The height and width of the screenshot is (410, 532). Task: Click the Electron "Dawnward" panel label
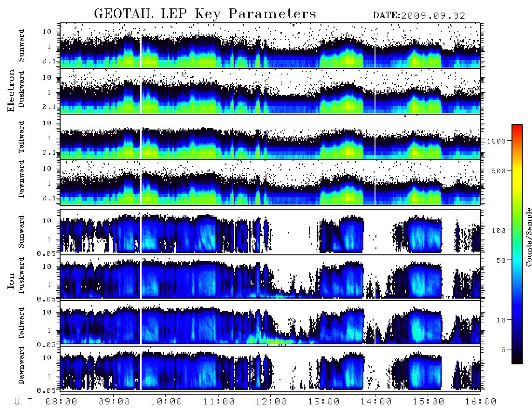(21, 179)
